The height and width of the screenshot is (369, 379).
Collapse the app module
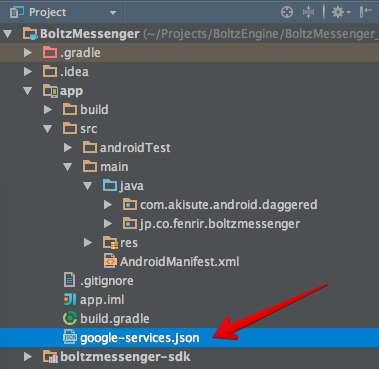28,91
